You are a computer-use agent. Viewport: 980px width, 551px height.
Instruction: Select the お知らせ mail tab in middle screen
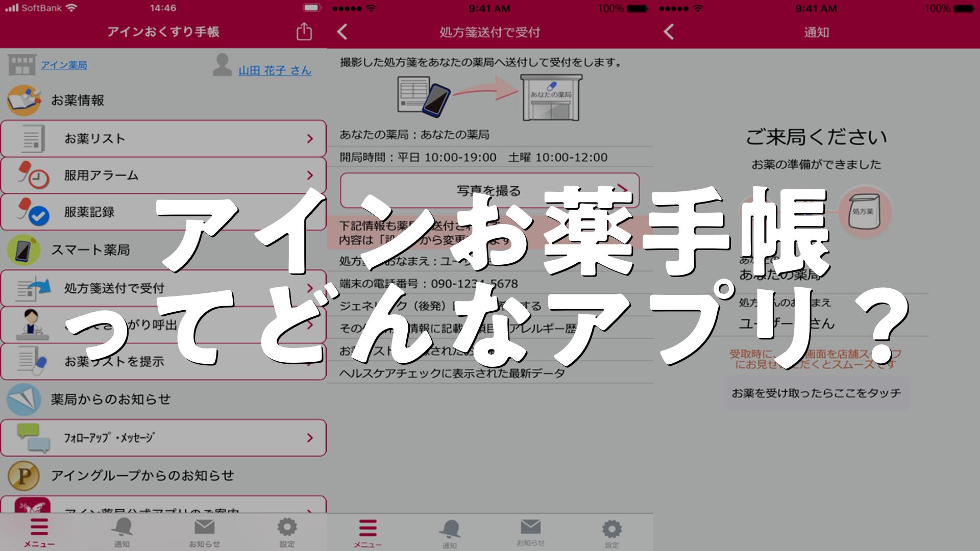pos(531,533)
